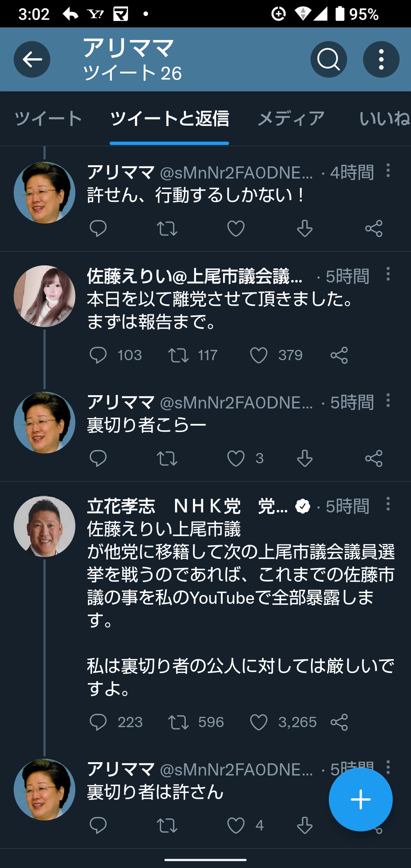Share 立花孝志's tweet
This screenshot has height=868, width=411.
(x=339, y=722)
